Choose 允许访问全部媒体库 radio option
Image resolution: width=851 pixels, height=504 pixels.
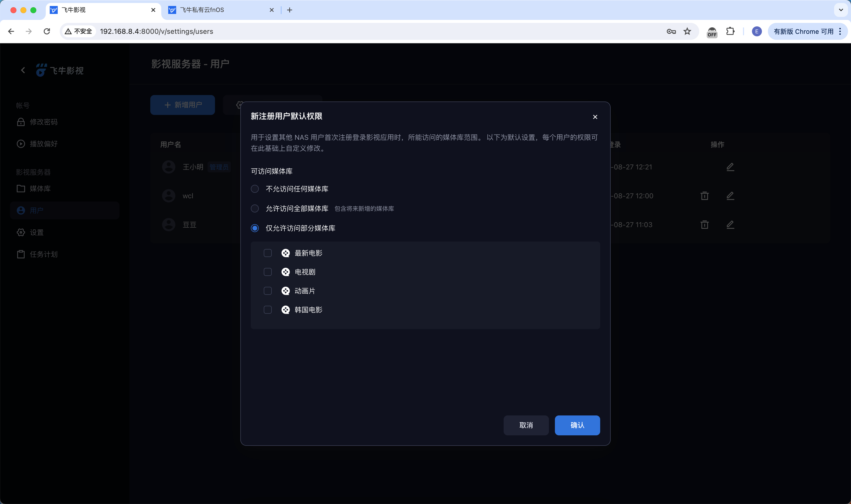[255, 208]
